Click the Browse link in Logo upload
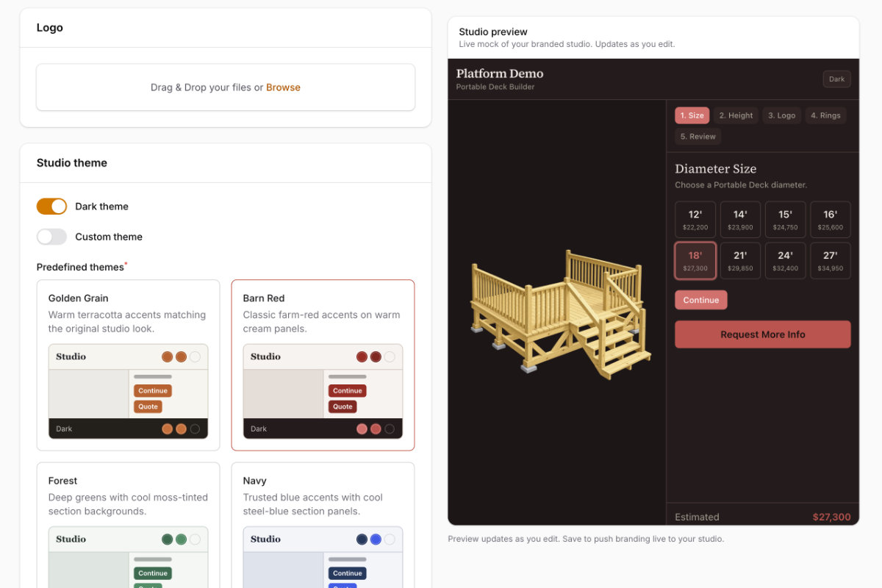The width and height of the screenshot is (882, 588). click(283, 87)
